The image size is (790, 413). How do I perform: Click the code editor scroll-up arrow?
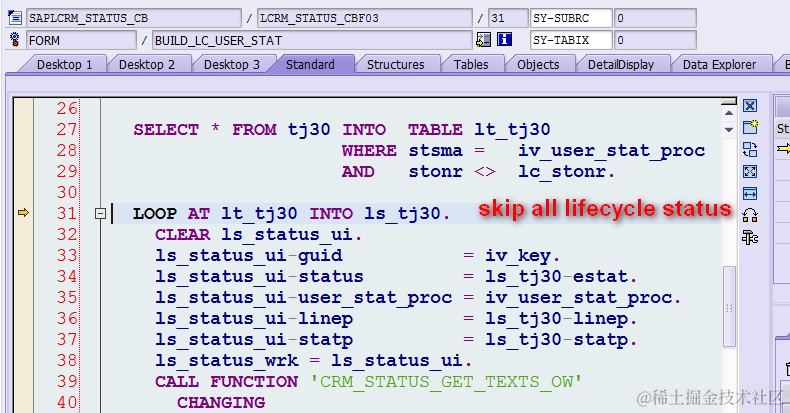729,113
